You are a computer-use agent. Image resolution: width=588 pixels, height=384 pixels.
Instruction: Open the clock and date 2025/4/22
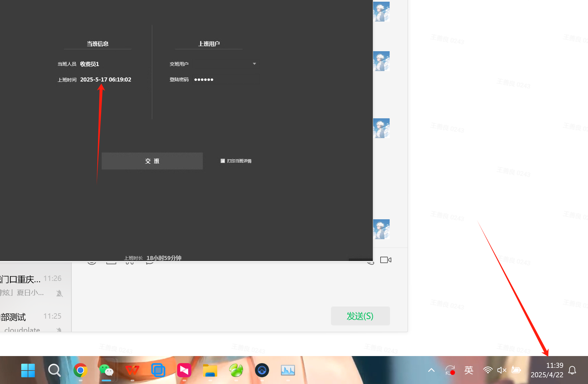(x=547, y=370)
